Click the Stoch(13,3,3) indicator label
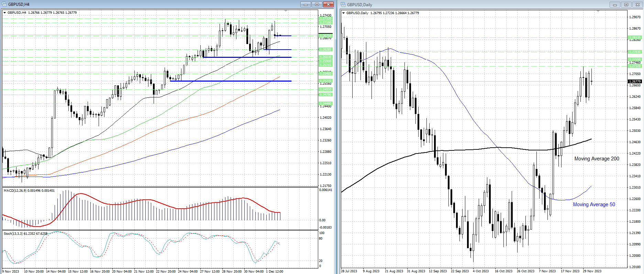This screenshot has width=644, height=274. (x=25, y=233)
